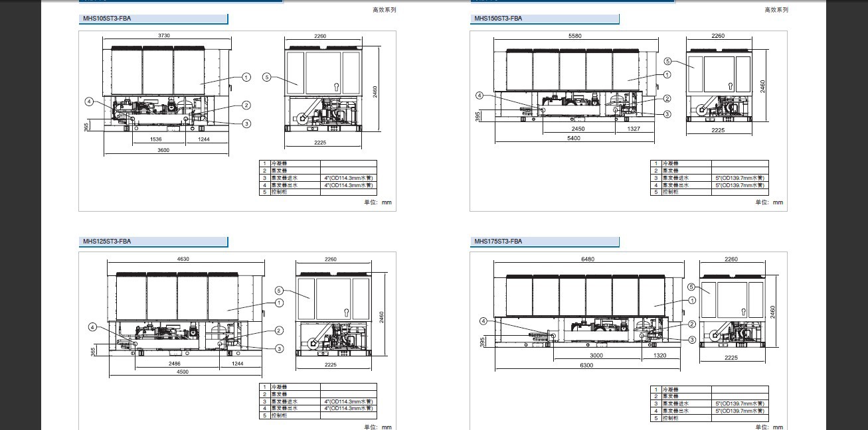Click the 5400 base length dimension
The image size is (868, 430).
click(x=574, y=138)
